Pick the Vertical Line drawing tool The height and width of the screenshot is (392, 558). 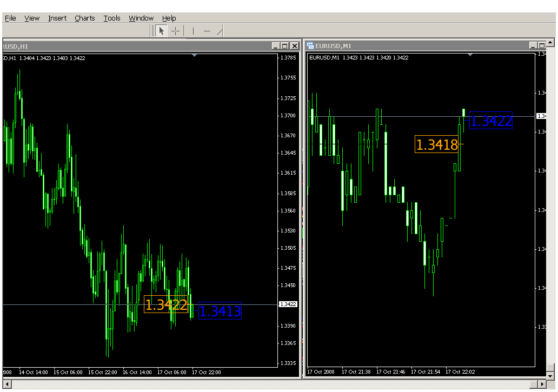coord(193,31)
